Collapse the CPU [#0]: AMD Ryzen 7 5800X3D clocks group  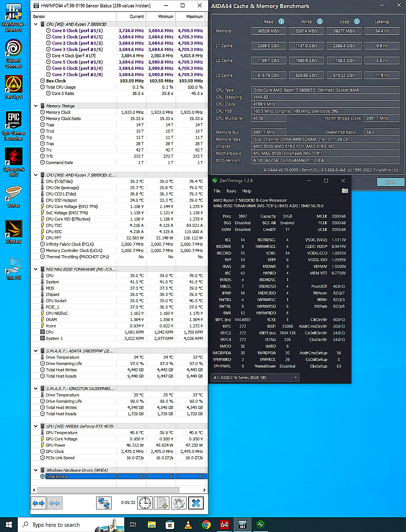click(x=36, y=24)
